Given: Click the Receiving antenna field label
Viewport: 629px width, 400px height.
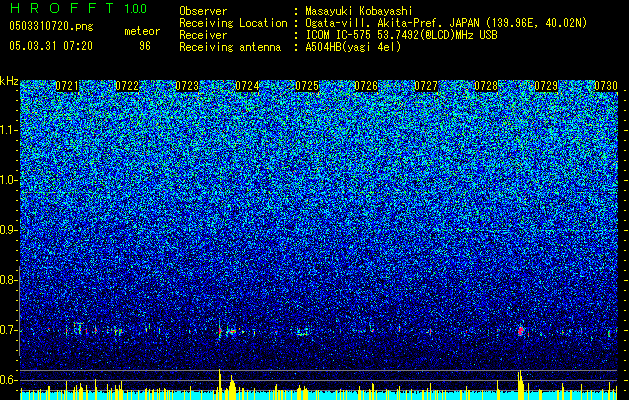Looking at the screenshot, I should tap(230, 47).
